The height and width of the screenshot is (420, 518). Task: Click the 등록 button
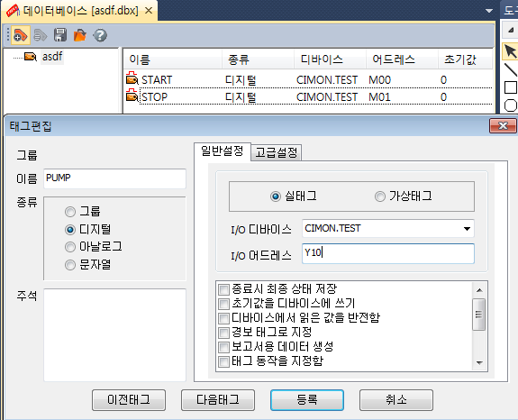(x=307, y=400)
